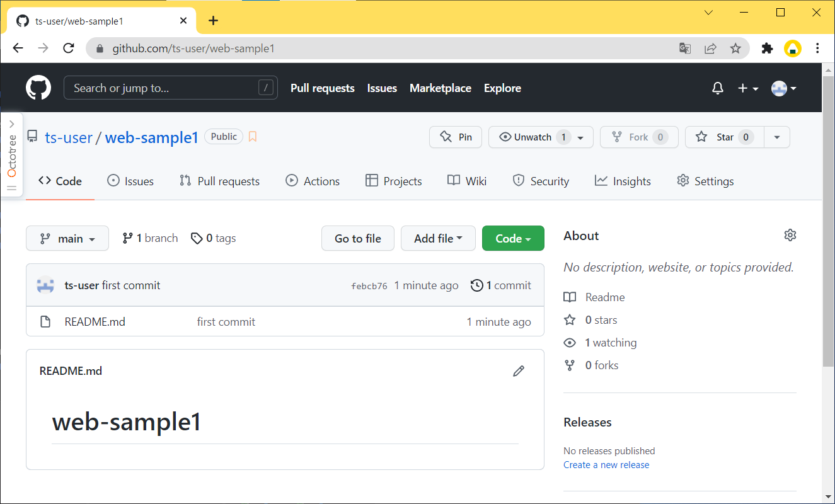Open the translate page icon

click(685, 49)
